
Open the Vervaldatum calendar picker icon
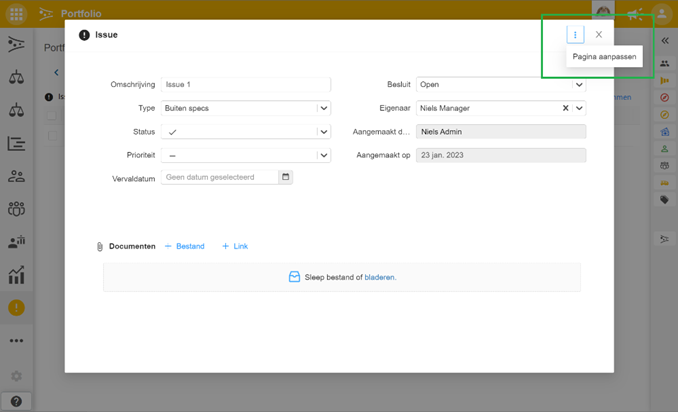tap(285, 177)
